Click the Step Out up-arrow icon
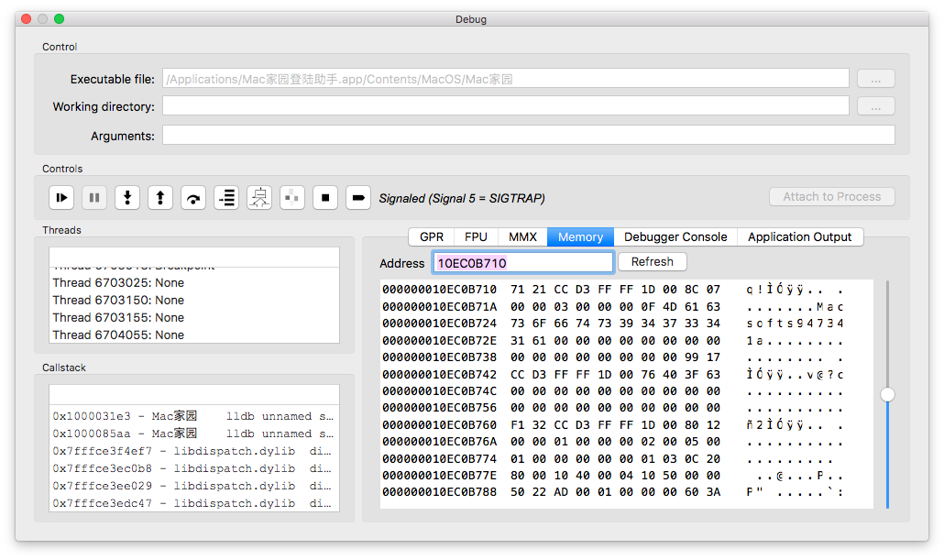 (160, 197)
